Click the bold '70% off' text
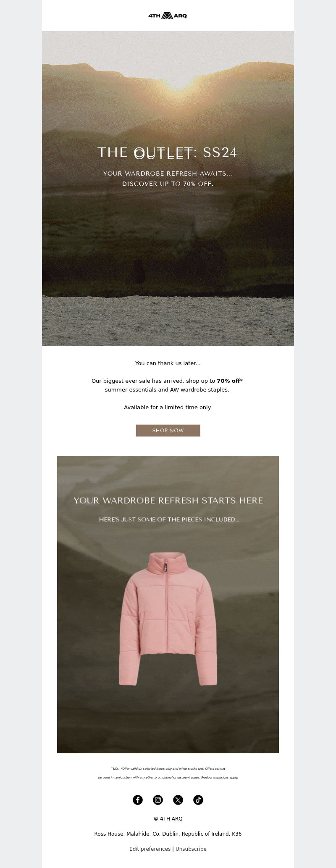Screen dimensions: 336x868 [x=228, y=381]
